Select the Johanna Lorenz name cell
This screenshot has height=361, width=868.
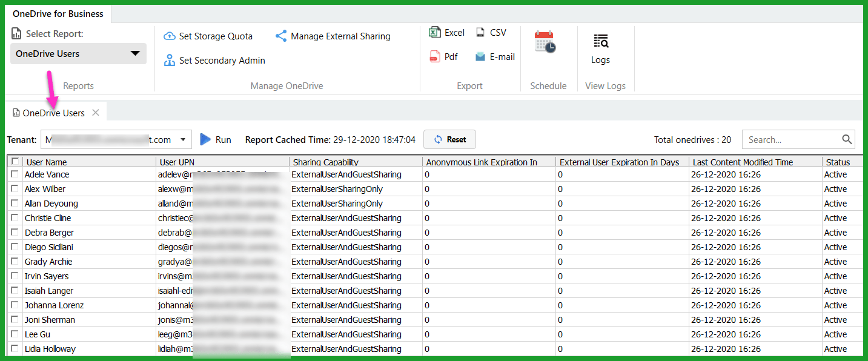[x=89, y=305]
